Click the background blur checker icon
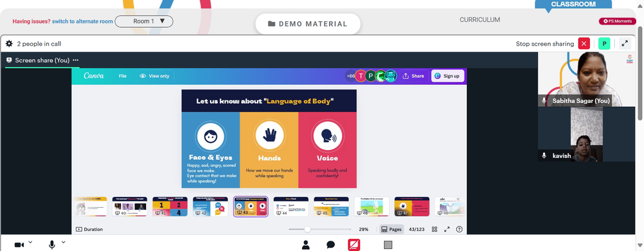Image resolution: width=644 pixels, height=251 pixels. [388, 245]
